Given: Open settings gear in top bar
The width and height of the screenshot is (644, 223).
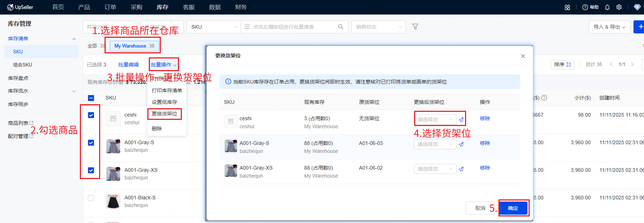Looking at the screenshot, I should pyautogui.click(x=619, y=7).
